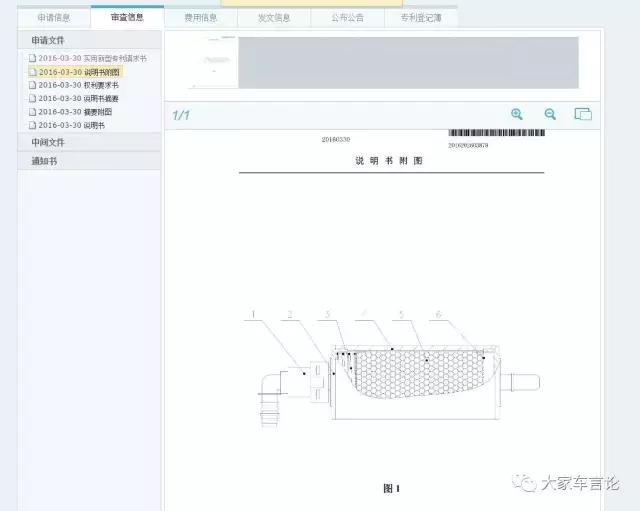640x511 pixels.
Task: Zoom out of the document page
Action: (550, 114)
